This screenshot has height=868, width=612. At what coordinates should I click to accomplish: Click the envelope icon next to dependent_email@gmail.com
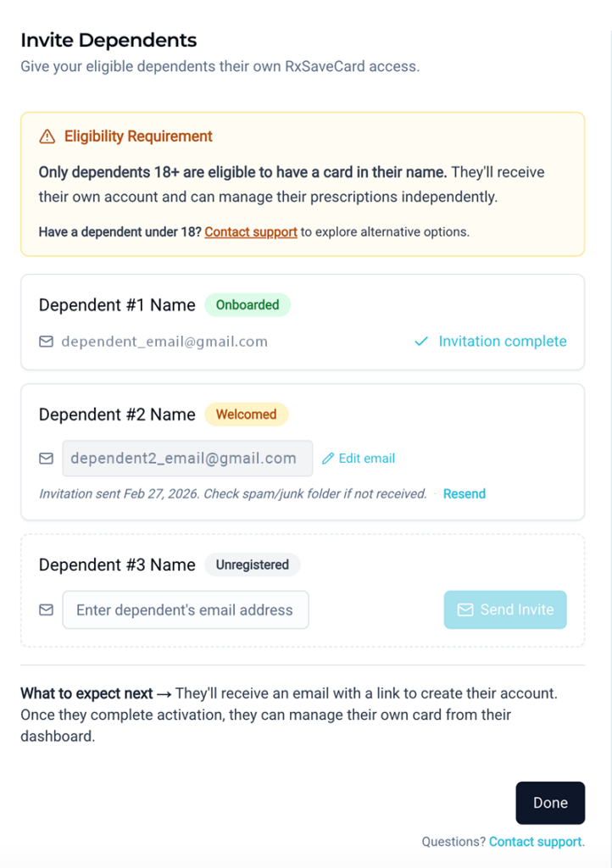click(47, 342)
